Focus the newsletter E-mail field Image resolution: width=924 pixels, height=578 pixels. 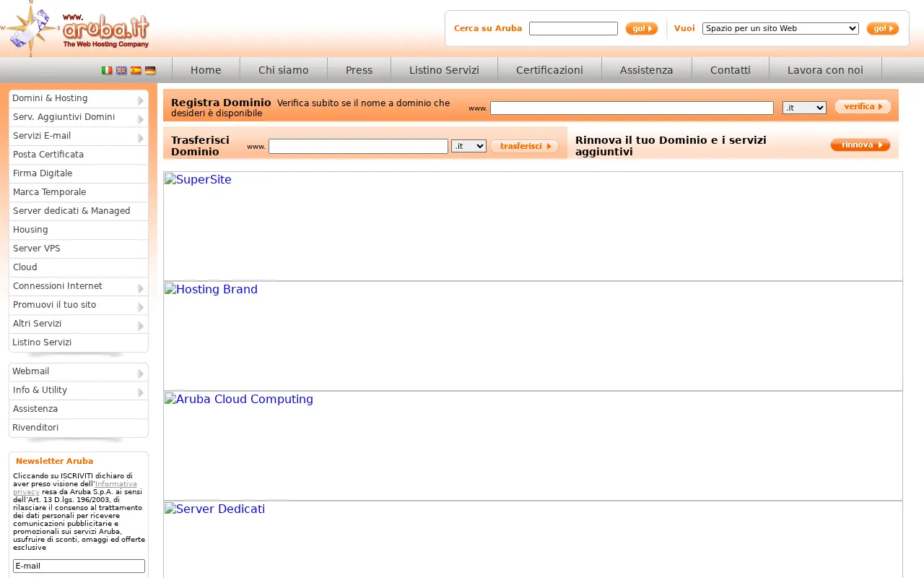coord(79,566)
